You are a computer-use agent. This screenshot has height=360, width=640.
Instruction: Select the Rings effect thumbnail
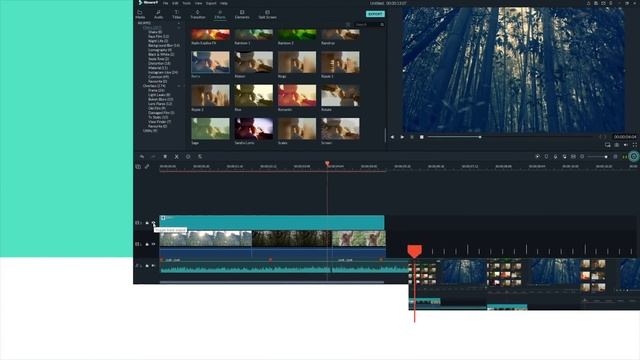(x=297, y=62)
